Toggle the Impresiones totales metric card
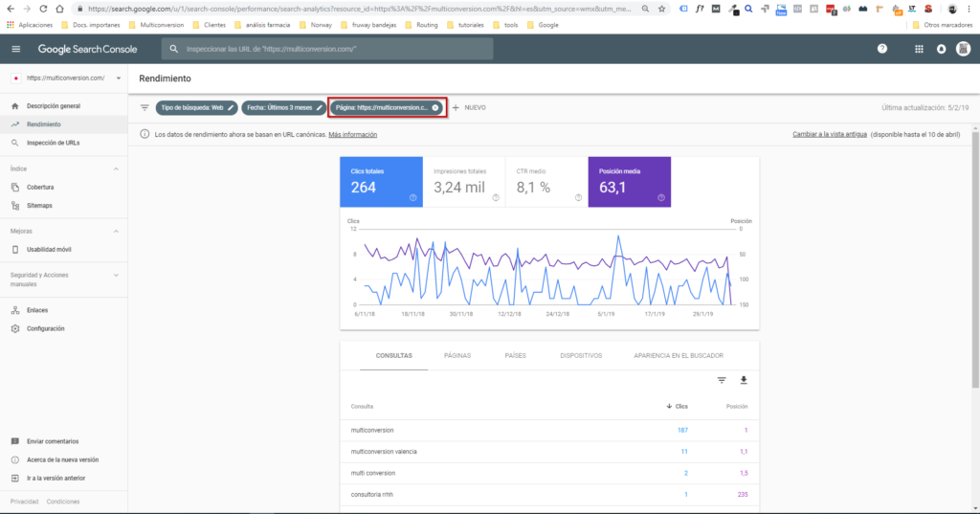The width and height of the screenshot is (980, 514). click(464, 182)
